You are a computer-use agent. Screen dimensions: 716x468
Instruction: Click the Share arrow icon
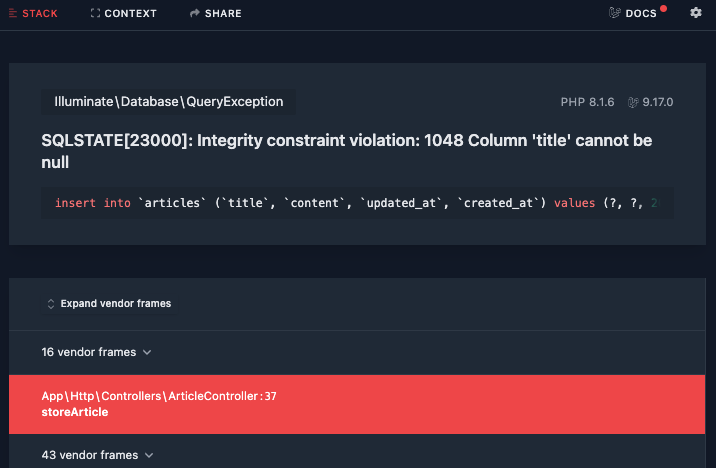click(195, 13)
